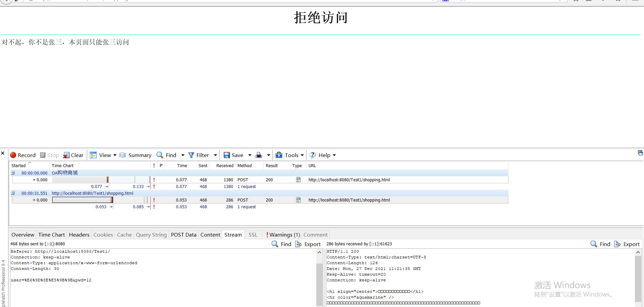The width and height of the screenshot is (644, 307).
Task: Click the shopping.html group link at 00:00:31.551
Action: (93, 193)
